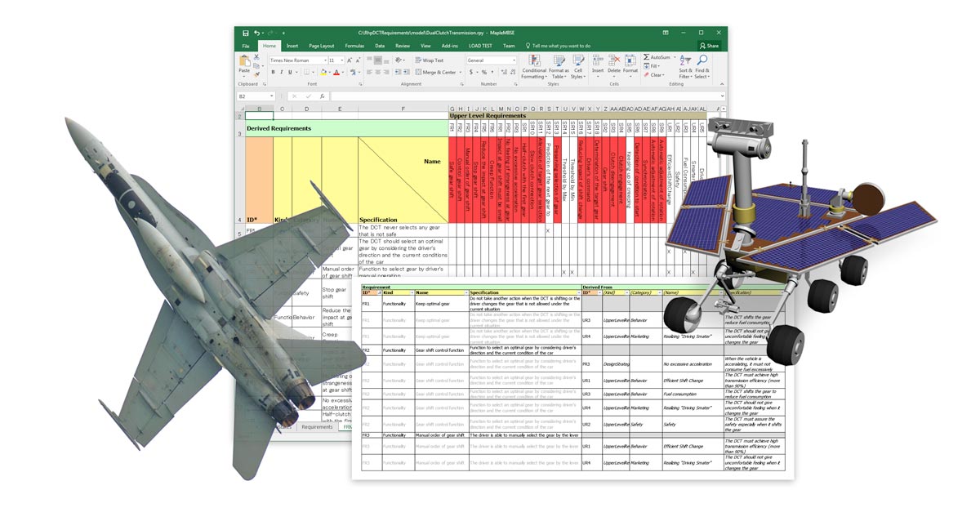
Task: Click the red font color swatch
Action: point(336,73)
